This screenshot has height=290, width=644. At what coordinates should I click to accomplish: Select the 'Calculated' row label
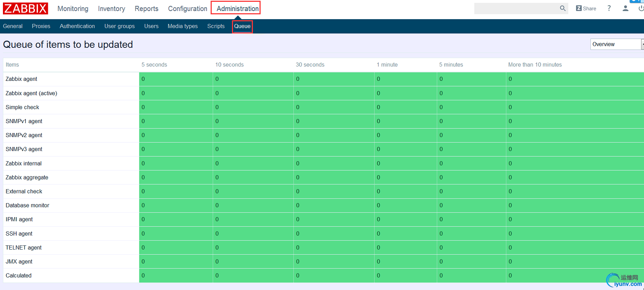point(18,276)
